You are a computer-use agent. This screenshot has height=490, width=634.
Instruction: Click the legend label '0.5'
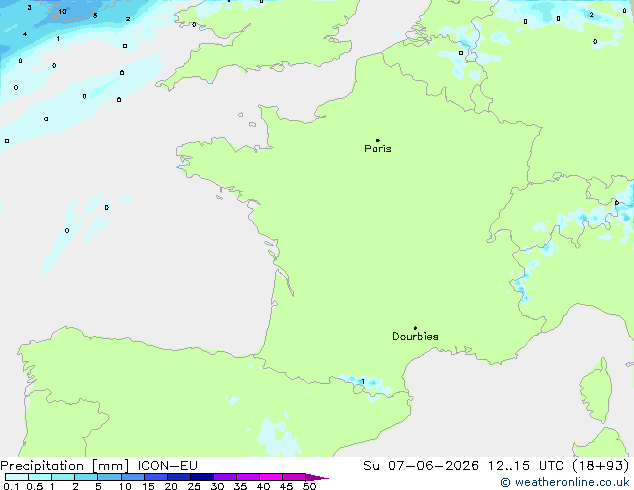(x=34, y=486)
